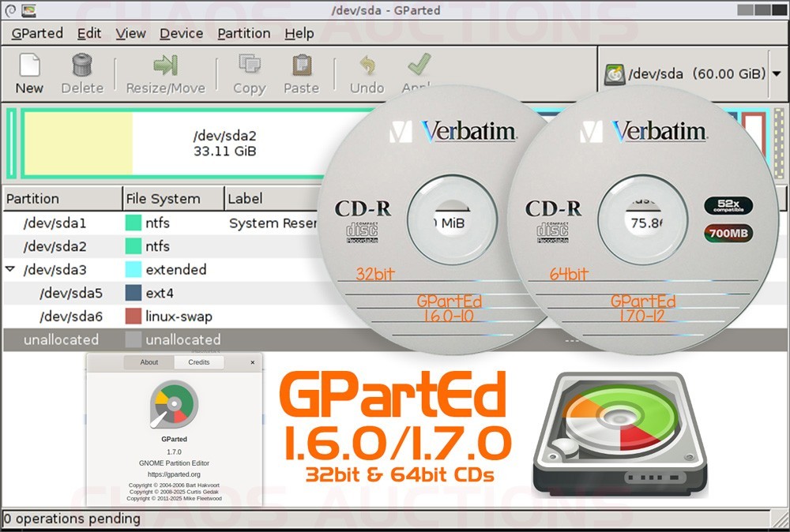This screenshot has width=790, height=532.
Task: Click the gray unallocated color swatch
Action: 133,339
